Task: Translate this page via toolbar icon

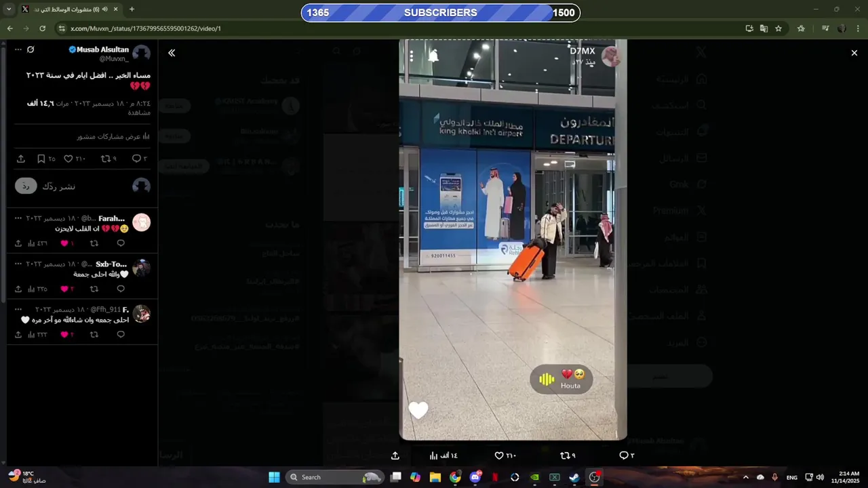Action: [764, 28]
